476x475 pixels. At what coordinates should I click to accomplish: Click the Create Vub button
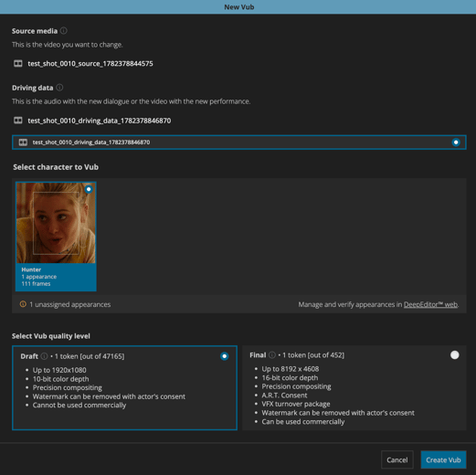click(443, 459)
